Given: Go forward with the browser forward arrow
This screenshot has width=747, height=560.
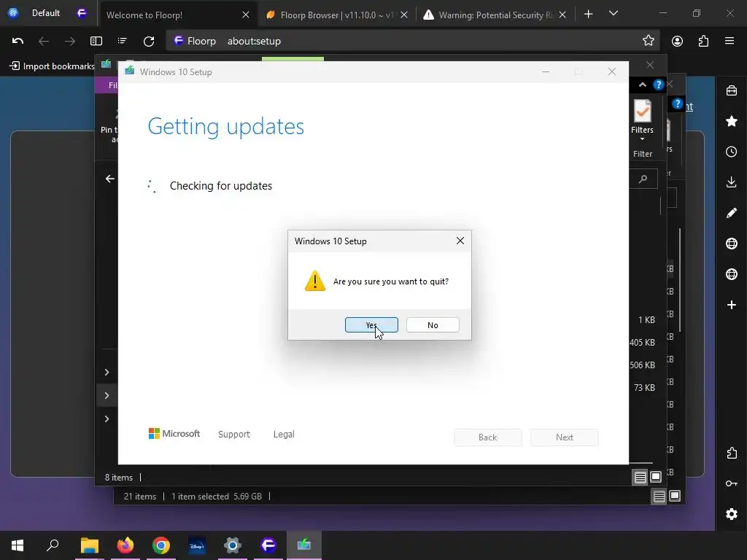Looking at the screenshot, I should point(70,41).
